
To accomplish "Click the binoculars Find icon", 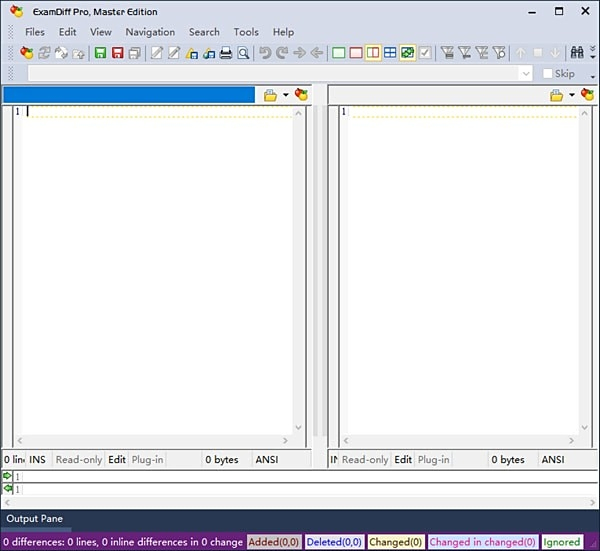I will (577, 53).
